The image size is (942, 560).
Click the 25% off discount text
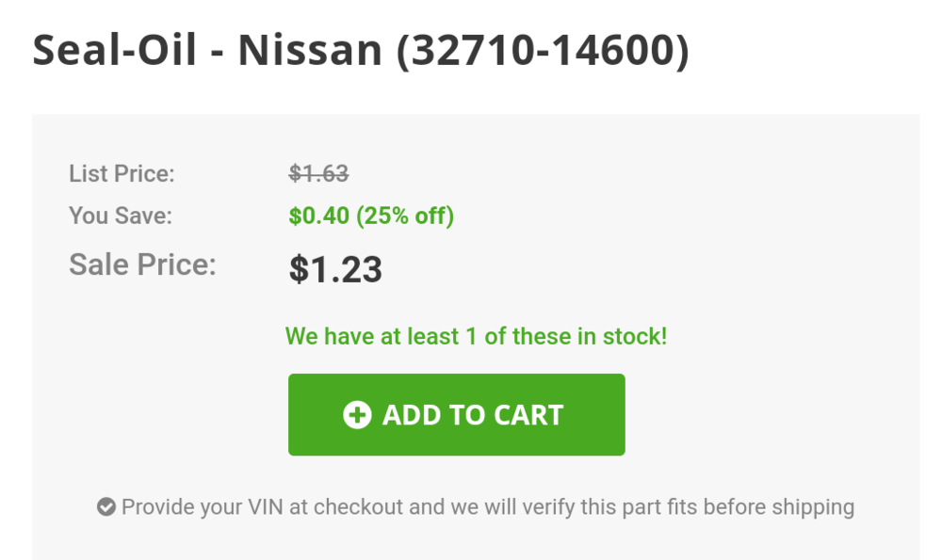[405, 216]
